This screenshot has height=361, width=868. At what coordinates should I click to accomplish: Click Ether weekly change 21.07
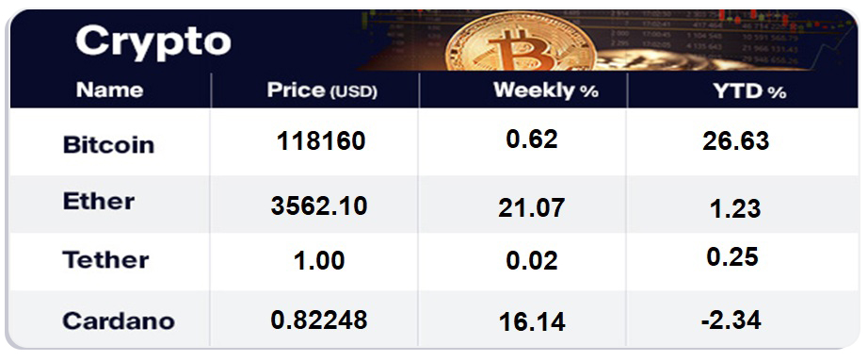coord(531,208)
